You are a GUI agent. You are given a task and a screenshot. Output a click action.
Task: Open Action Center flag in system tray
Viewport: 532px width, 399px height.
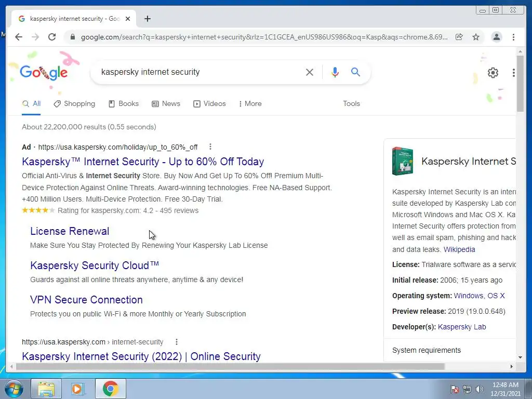[x=455, y=389]
